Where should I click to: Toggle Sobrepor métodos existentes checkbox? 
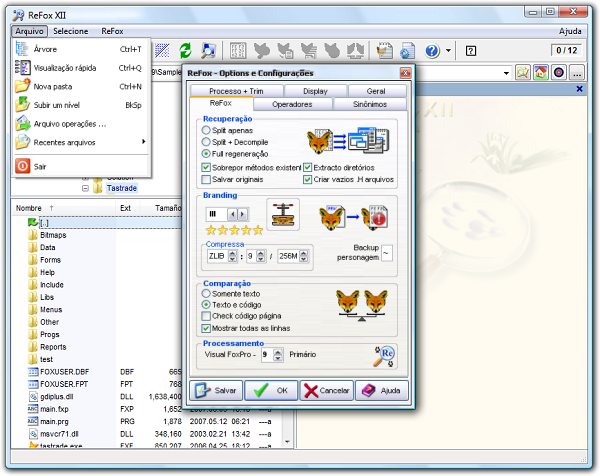(206, 168)
